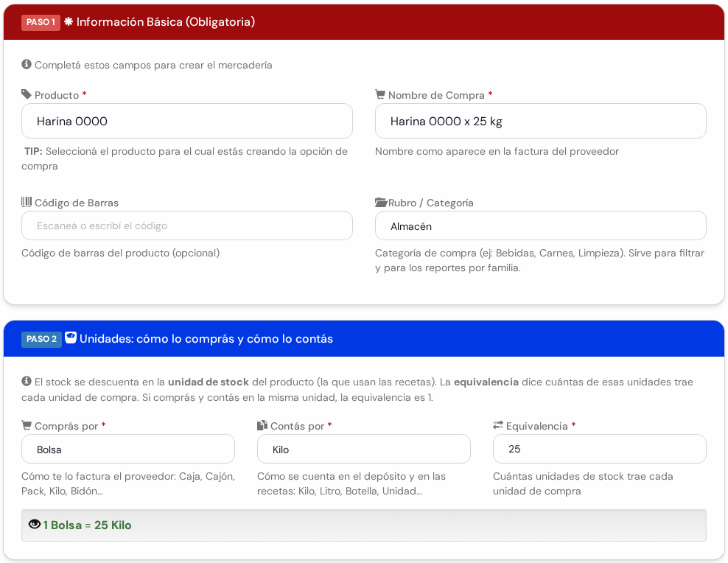Click the 'Completá estos campos para crear' text
Screen dimensions: 728x563
153,65
